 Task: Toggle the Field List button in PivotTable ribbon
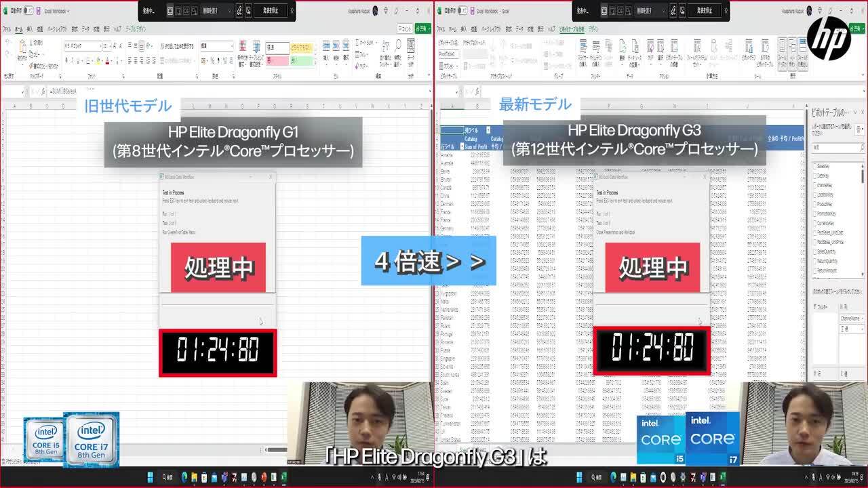click(782, 53)
